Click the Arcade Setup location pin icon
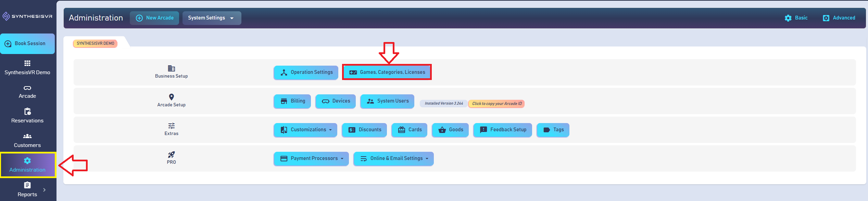868x201 pixels. (x=172, y=97)
